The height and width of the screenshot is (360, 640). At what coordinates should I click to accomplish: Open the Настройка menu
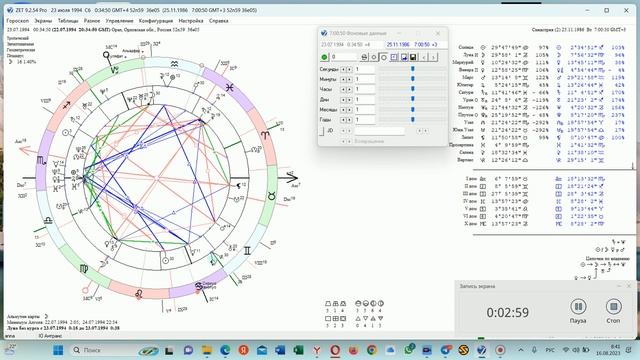(x=191, y=20)
